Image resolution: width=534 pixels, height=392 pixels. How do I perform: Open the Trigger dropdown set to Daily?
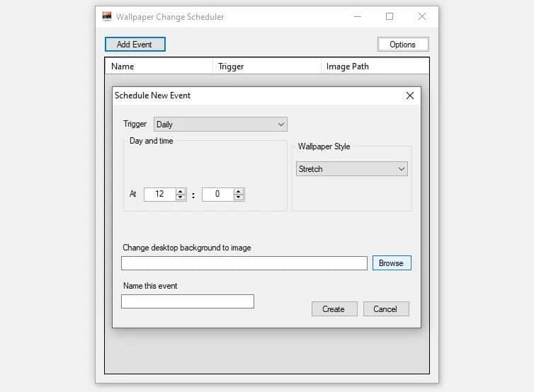click(x=220, y=125)
